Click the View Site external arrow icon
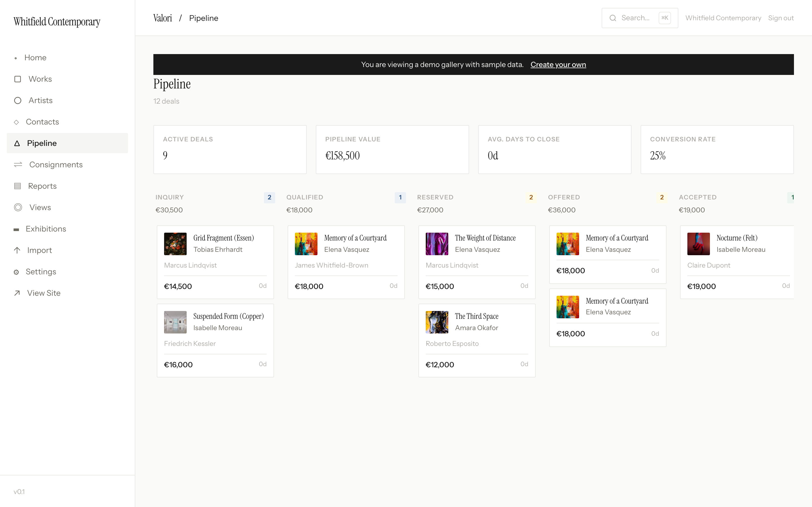Viewport: 812px width, 507px height. 17,293
